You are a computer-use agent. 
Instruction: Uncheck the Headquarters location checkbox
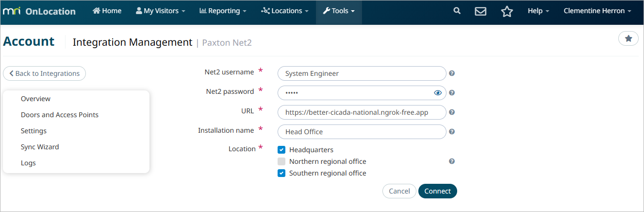click(281, 150)
